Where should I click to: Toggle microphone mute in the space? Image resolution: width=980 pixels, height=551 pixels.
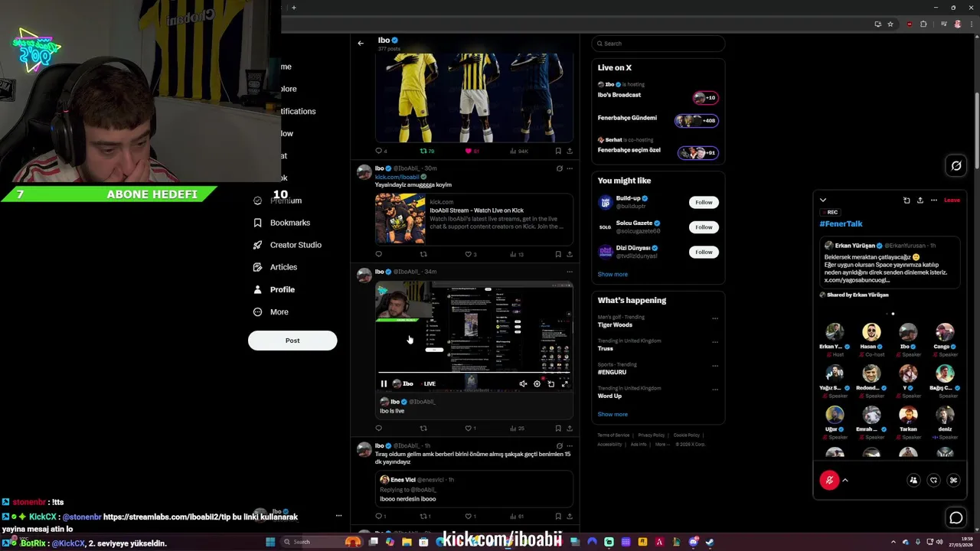coord(829,480)
